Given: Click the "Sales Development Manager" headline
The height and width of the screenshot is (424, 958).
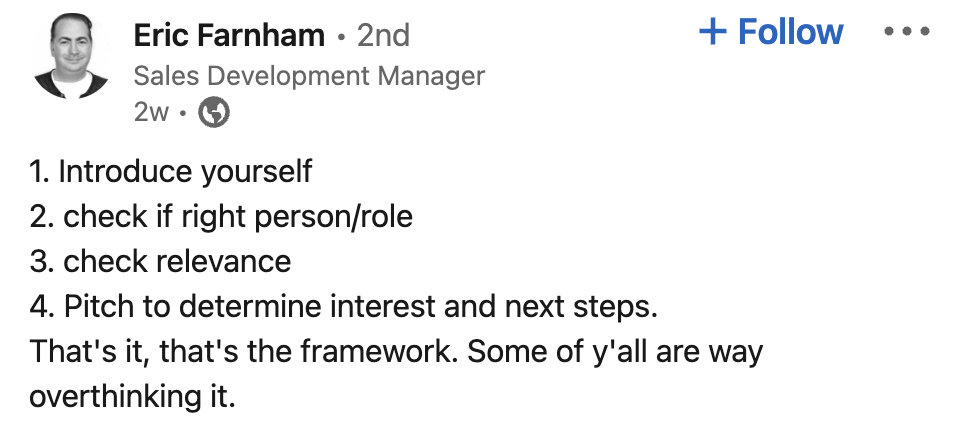Looking at the screenshot, I should (x=309, y=76).
